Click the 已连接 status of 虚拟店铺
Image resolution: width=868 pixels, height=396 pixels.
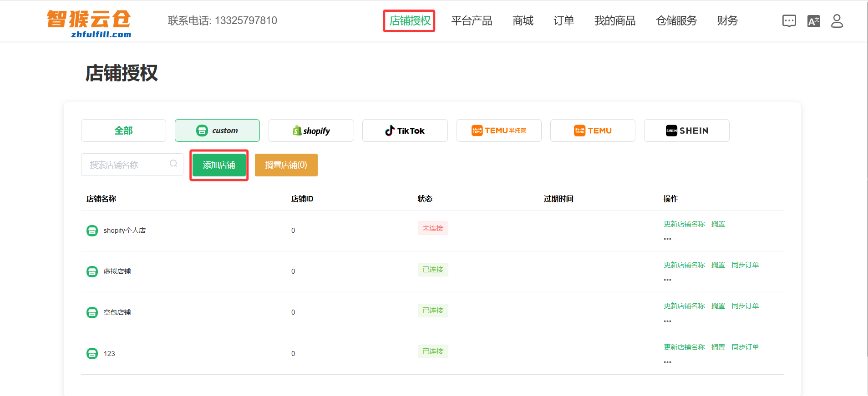point(433,270)
